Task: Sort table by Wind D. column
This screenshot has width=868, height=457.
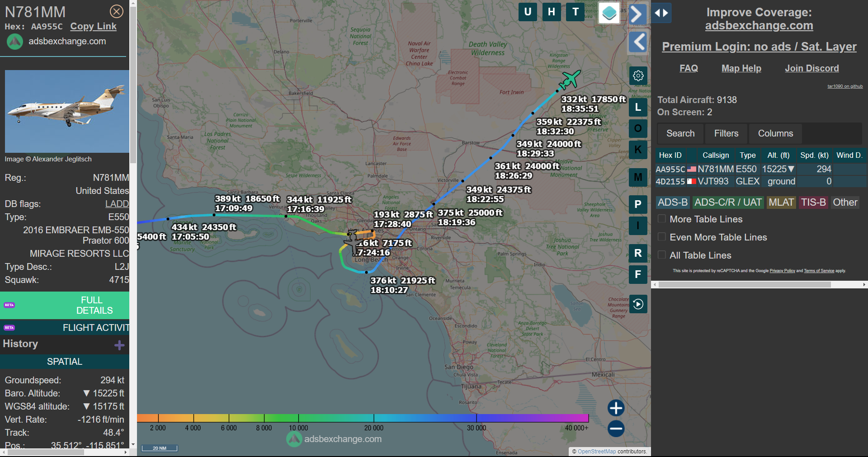Action: 849,155
